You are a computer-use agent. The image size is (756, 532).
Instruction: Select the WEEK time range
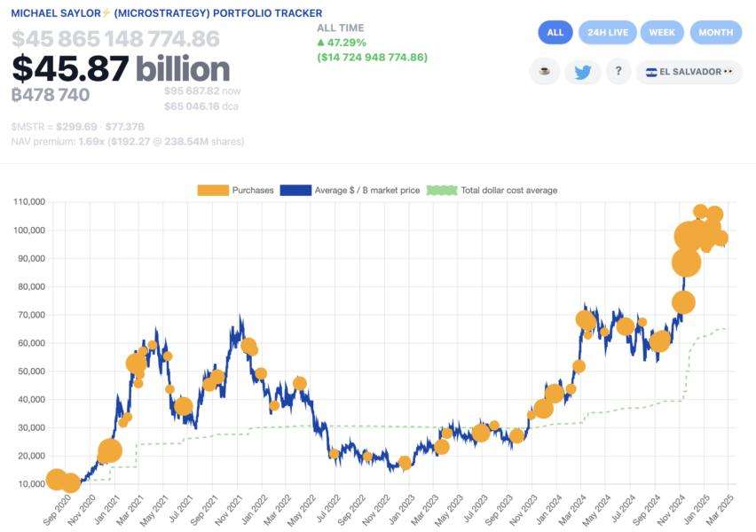(662, 32)
